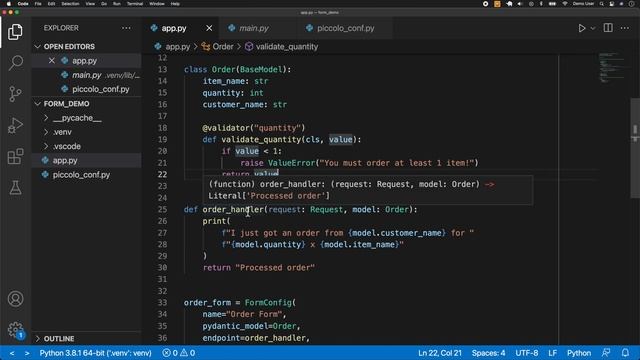Close the app.py tab
Viewport: 640px width, 360px height.
click(209, 28)
